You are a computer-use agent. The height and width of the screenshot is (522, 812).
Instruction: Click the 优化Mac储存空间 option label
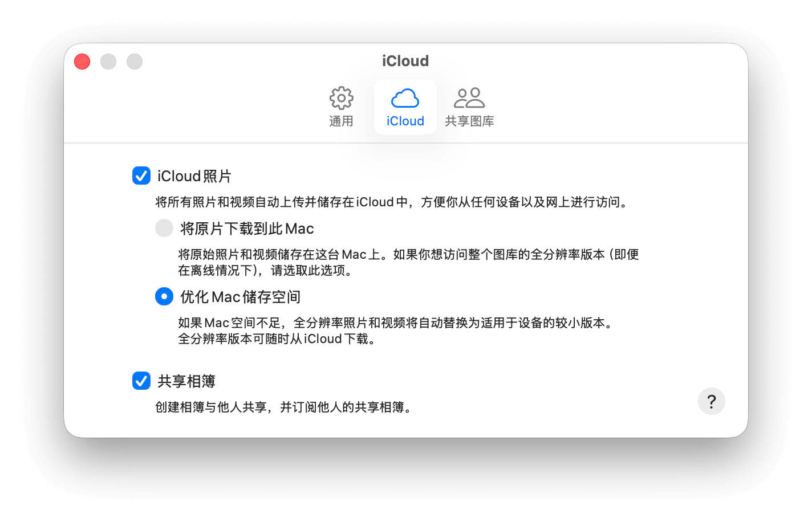[240, 297]
